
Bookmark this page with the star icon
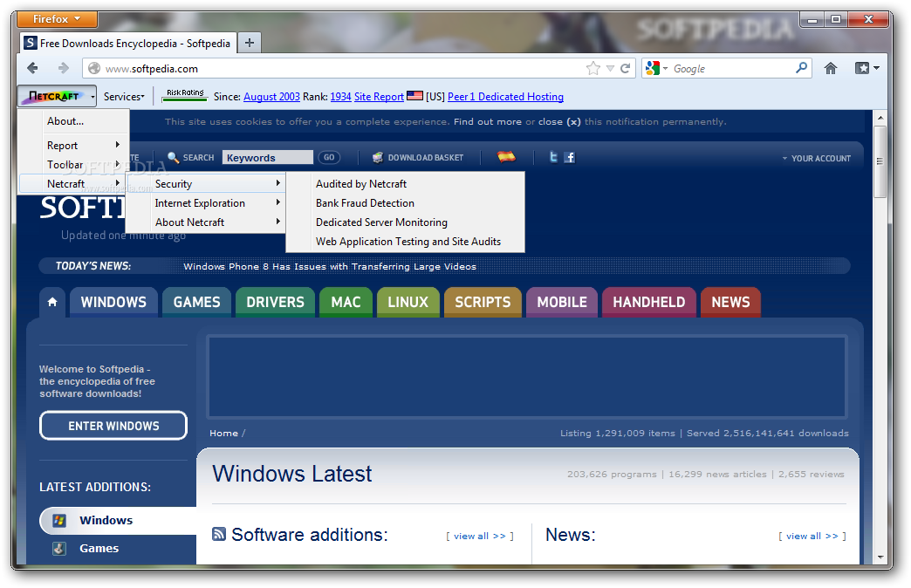tap(593, 69)
